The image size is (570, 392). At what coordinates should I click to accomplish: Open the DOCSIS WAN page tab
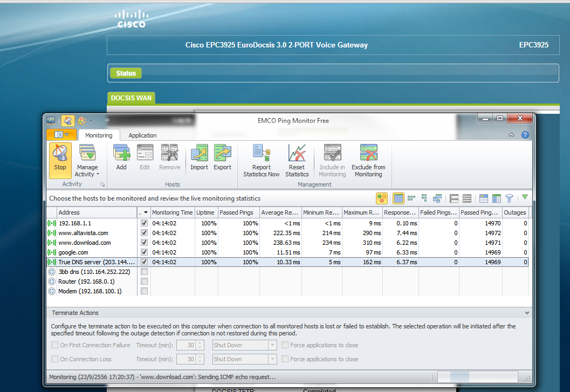coord(131,98)
